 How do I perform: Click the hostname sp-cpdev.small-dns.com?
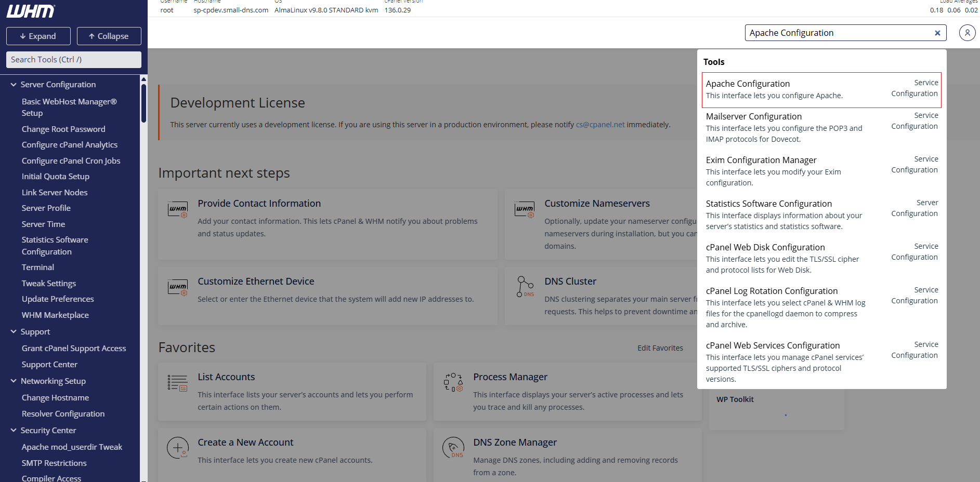[x=231, y=10]
